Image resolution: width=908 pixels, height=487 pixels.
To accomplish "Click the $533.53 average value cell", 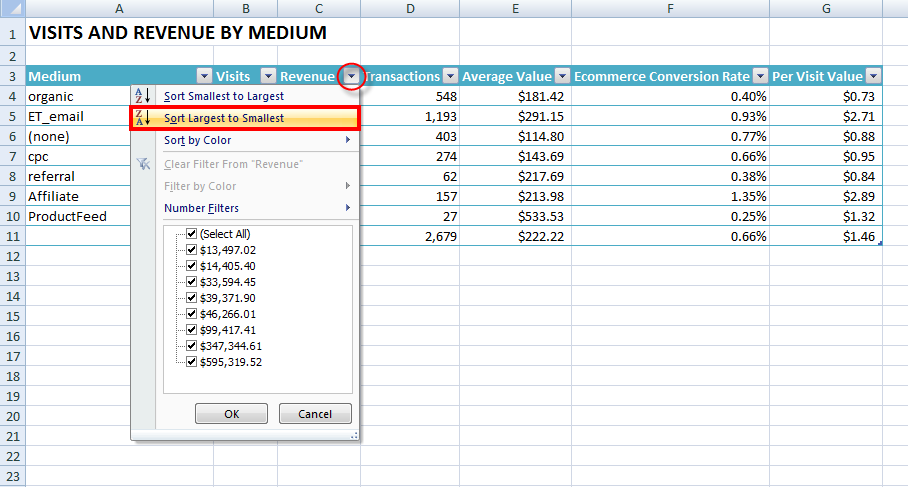I will pyautogui.click(x=515, y=216).
